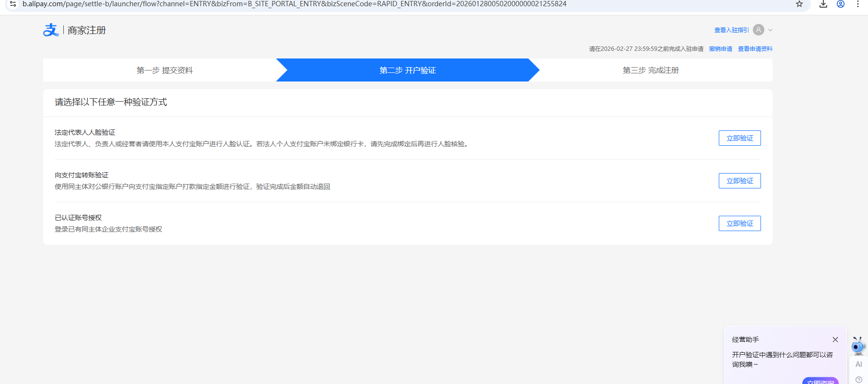Bookmark this page with the star icon
868x384 pixels.
click(x=799, y=4)
